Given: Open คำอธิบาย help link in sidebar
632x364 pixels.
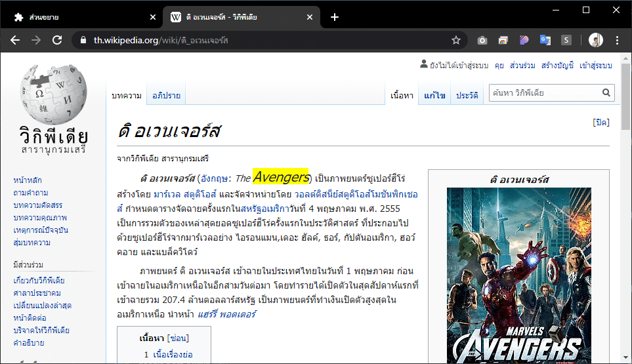Looking at the screenshot, I should pyautogui.click(x=29, y=343).
